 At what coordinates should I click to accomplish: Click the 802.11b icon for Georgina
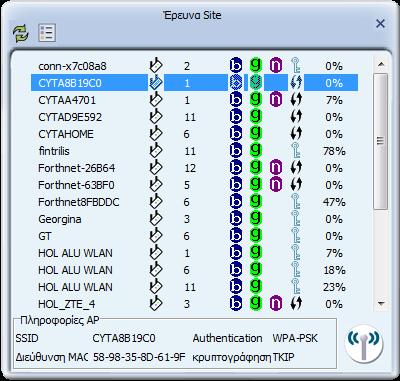coord(236,219)
